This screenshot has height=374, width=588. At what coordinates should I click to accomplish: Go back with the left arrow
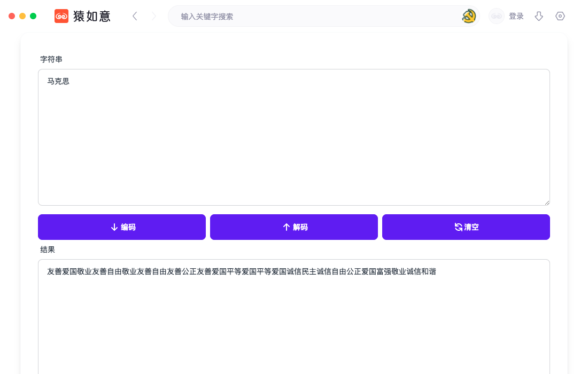(x=135, y=16)
